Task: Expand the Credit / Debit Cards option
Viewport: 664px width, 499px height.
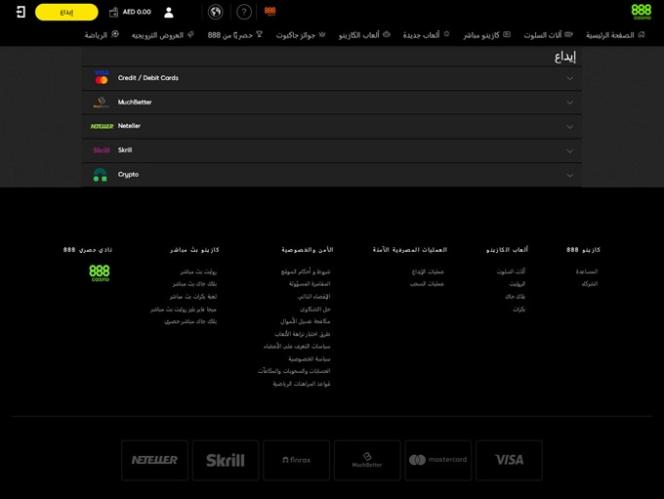Action: click(331, 78)
